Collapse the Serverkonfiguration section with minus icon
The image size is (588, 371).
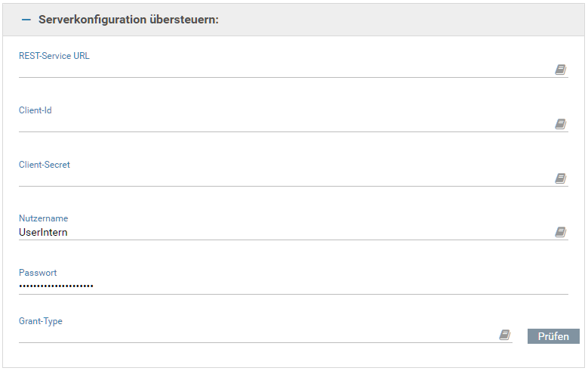point(26,20)
